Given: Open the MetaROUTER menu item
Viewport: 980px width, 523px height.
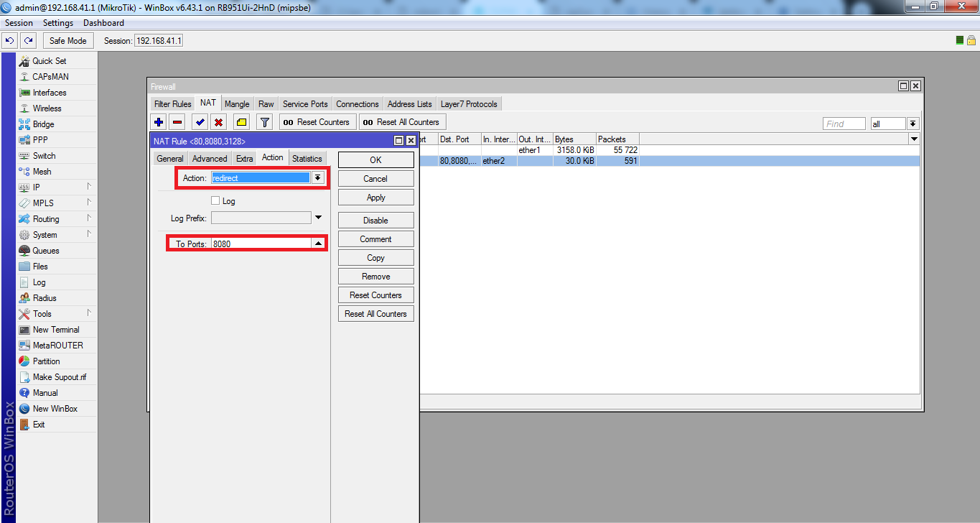Looking at the screenshot, I should coord(57,346).
